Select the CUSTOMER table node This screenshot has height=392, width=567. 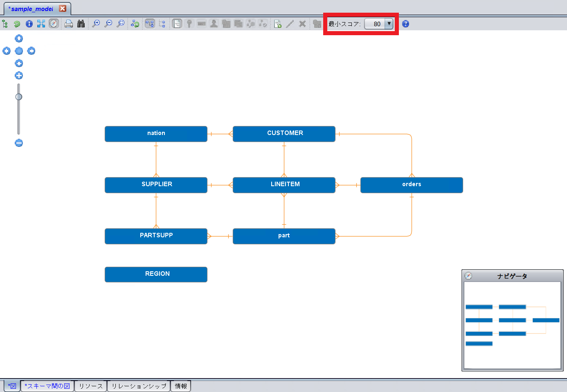pos(284,134)
